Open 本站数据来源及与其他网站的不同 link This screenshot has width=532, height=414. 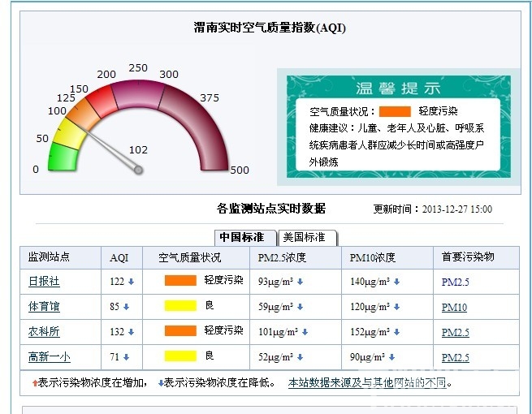tap(370, 383)
